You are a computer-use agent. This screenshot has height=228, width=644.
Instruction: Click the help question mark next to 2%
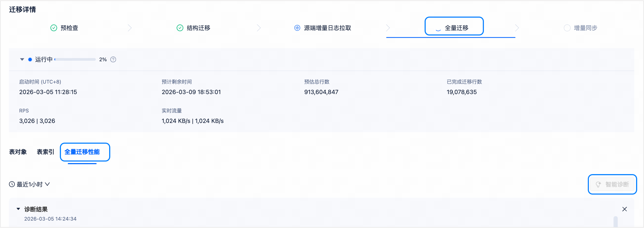pos(113,60)
